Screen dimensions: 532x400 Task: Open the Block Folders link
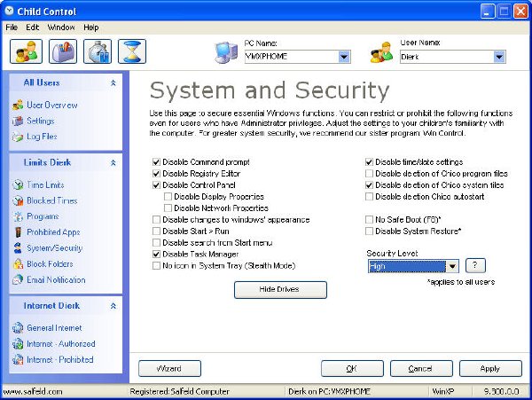pos(50,264)
